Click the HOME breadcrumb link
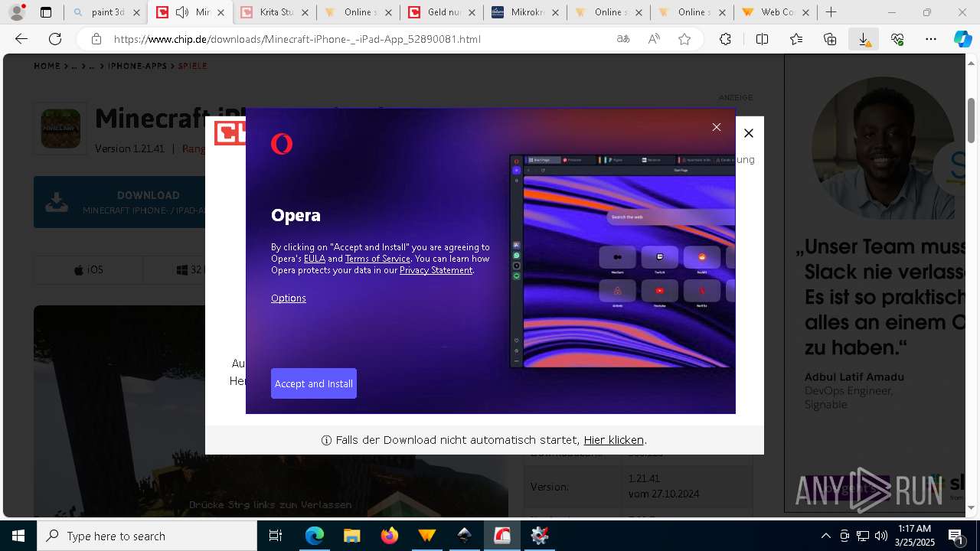980x551 pixels. coord(47,67)
